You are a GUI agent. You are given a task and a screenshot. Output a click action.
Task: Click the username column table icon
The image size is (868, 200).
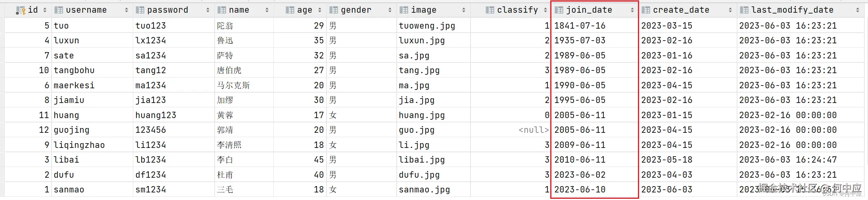pyautogui.click(x=59, y=10)
